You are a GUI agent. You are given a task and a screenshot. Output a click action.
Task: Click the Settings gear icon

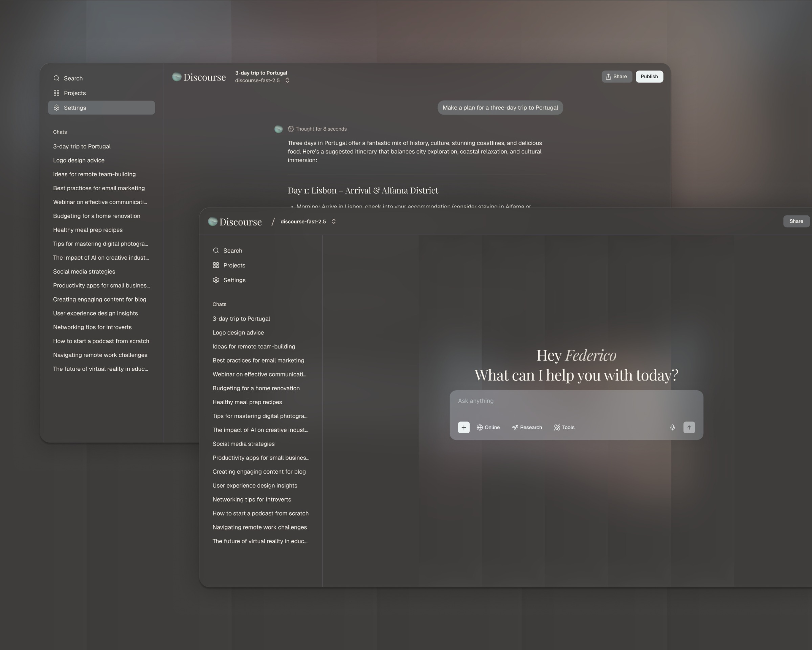(x=216, y=280)
